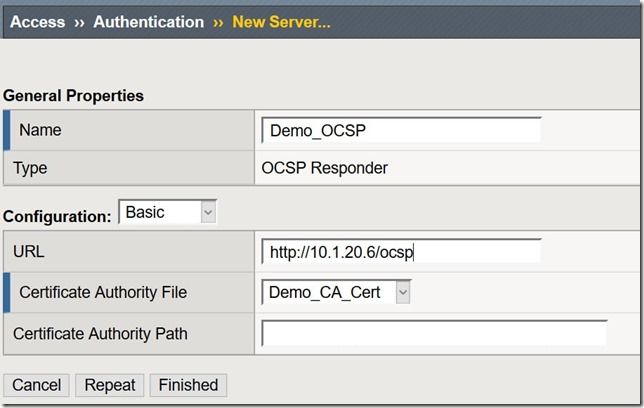644x408 pixels.
Task: Click the General Properties heading
Action: (73, 96)
